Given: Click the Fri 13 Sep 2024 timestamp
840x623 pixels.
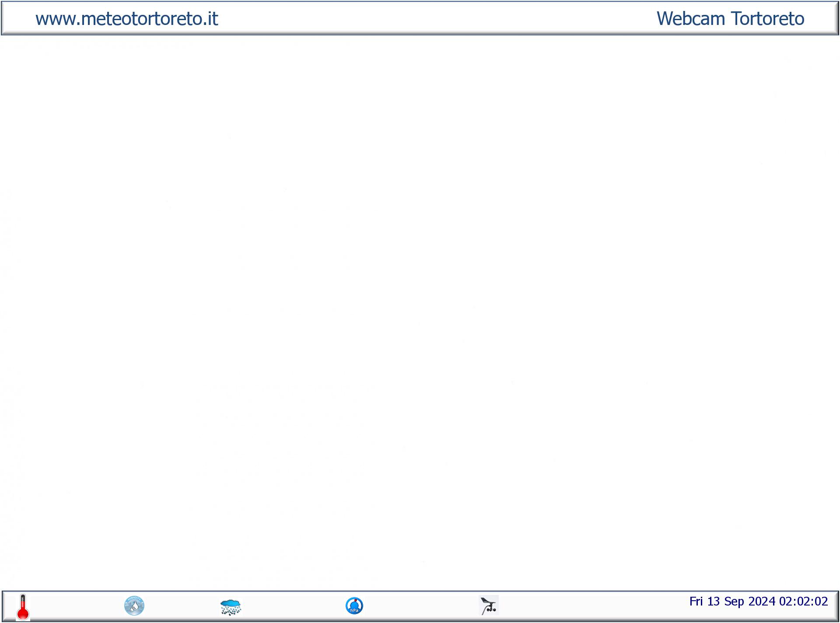Looking at the screenshot, I should [x=759, y=602].
